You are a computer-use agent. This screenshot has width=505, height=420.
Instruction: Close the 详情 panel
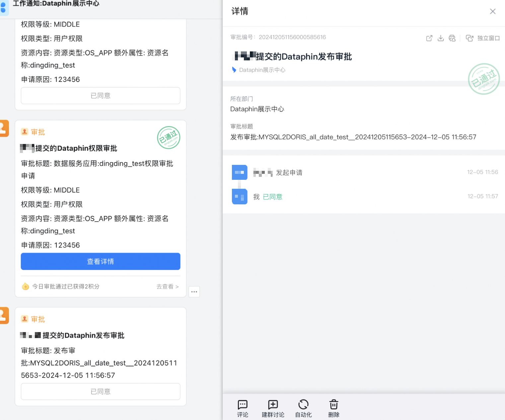click(493, 12)
